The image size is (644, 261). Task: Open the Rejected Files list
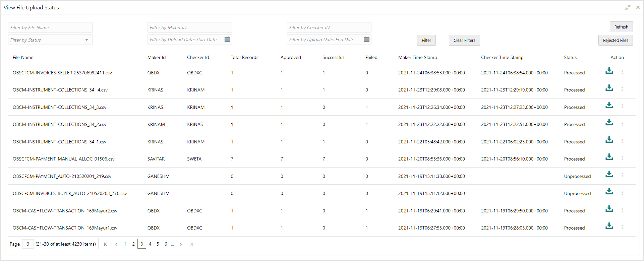tap(616, 40)
